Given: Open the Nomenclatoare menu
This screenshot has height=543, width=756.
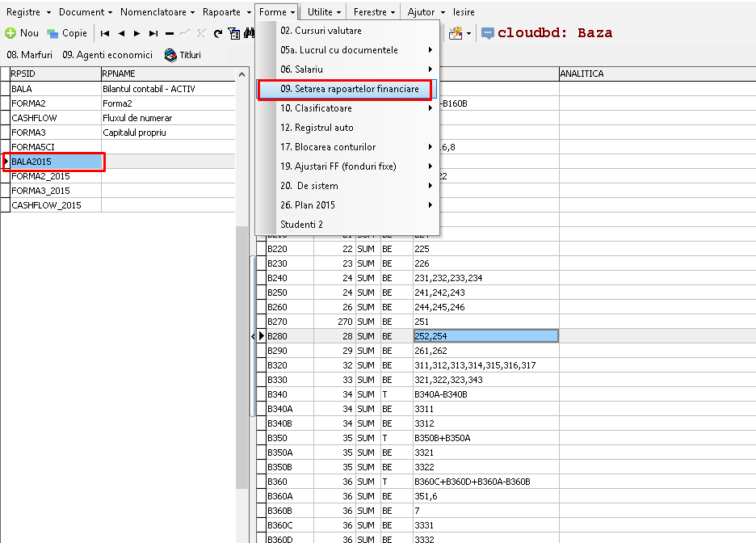Looking at the screenshot, I should coord(157,12).
